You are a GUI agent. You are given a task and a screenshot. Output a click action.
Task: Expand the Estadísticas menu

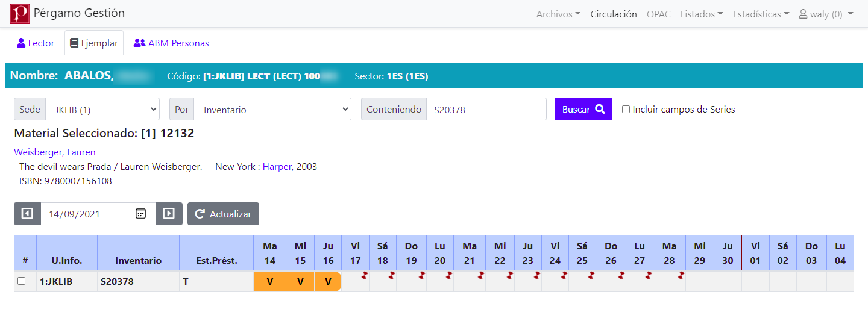[760, 14]
